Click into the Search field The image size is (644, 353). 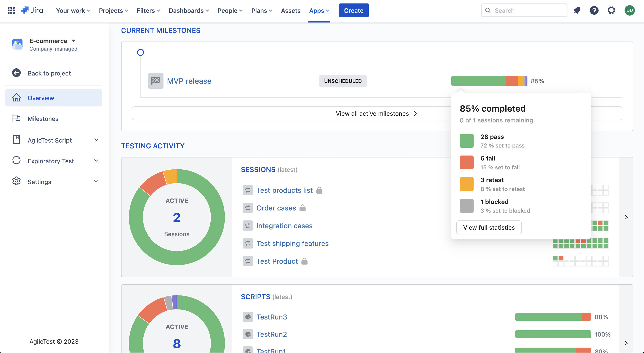coord(524,11)
